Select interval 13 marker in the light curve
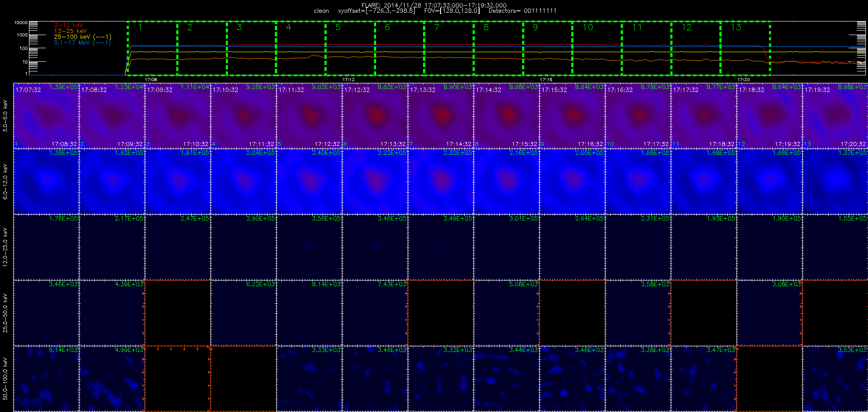This screenshot has height=412, width=868. pyautogui.click(x=736, y=28)
